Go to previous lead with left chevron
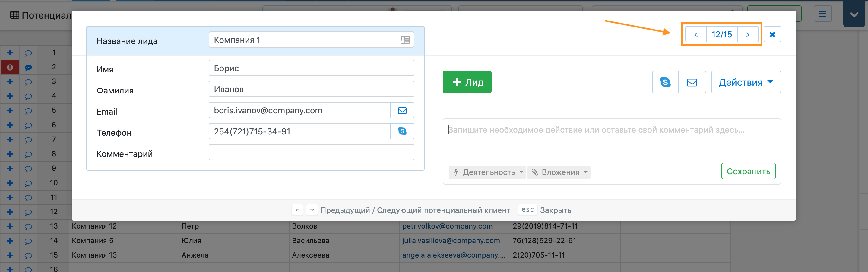868x272 pixels. click(696, 34)
